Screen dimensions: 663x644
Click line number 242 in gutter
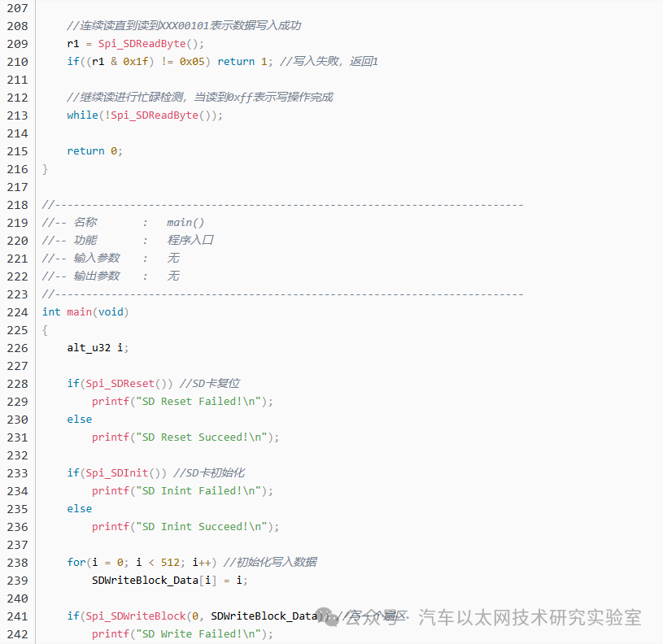coord(17,634)
